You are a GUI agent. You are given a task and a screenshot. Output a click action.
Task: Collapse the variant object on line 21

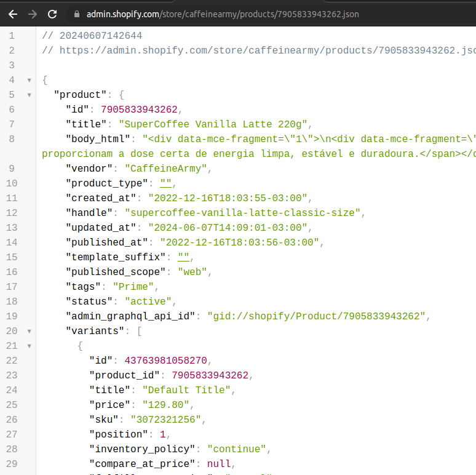pos(29,346)
